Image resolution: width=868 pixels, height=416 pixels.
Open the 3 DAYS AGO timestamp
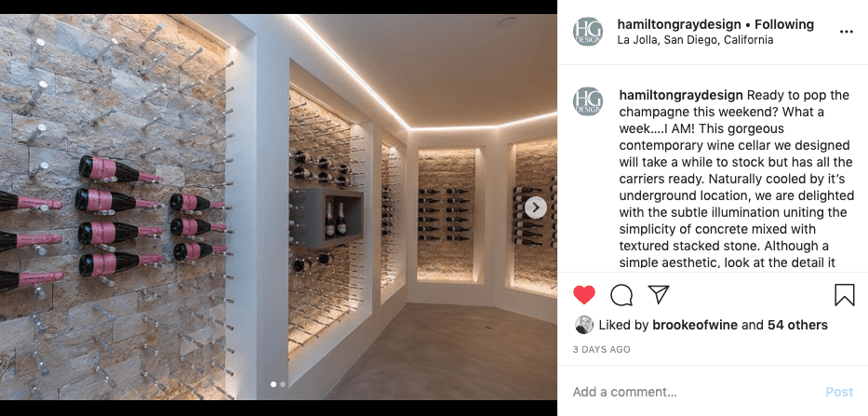tap(601, 350)
